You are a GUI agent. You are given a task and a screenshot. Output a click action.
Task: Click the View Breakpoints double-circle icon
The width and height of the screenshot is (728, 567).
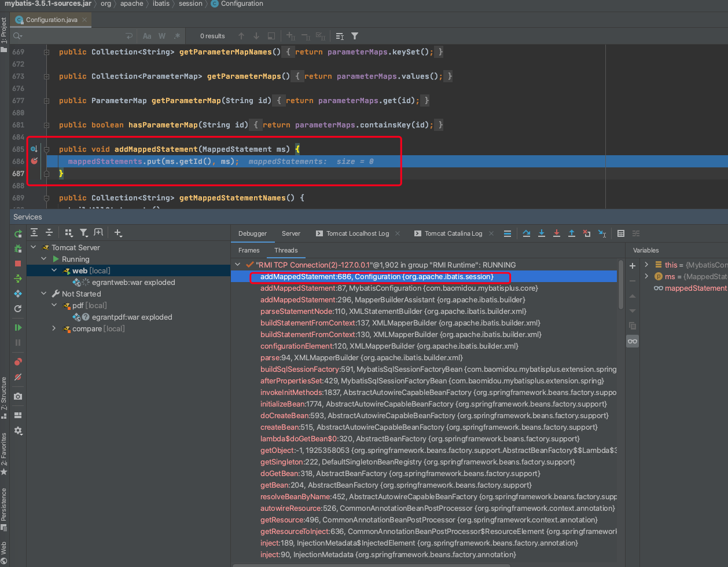coord(18,362)
